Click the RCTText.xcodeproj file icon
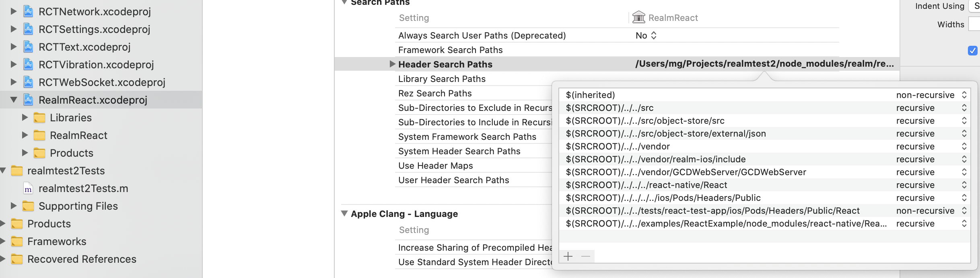The height and width of the screenshot is (278, 980). click(28, 47)
